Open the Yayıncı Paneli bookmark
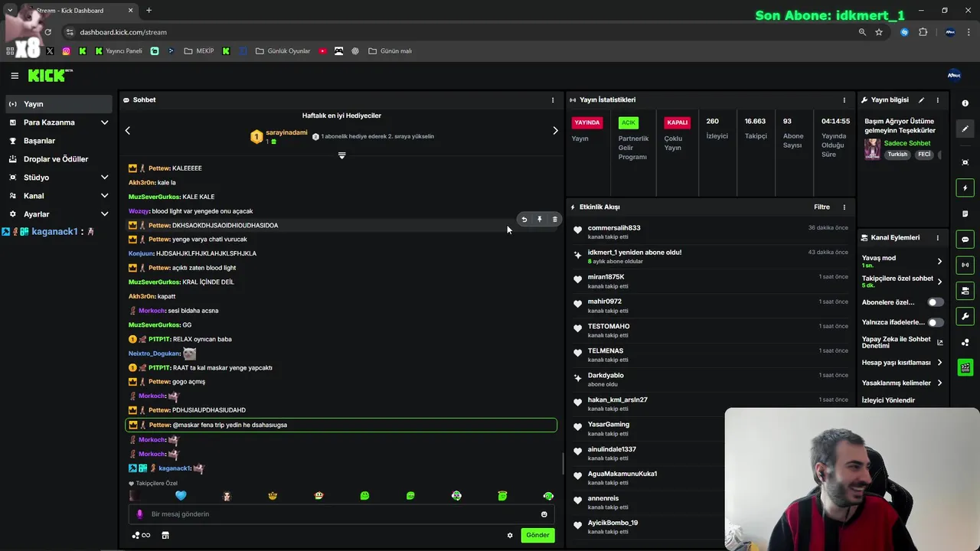This screenshot has width=980, height=551. click(119, 51)
